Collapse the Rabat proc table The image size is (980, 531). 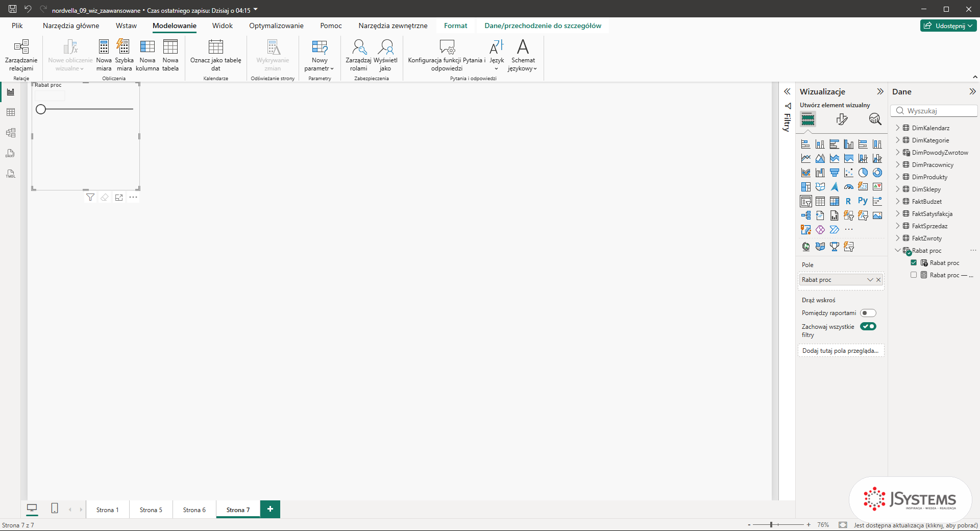898,250
